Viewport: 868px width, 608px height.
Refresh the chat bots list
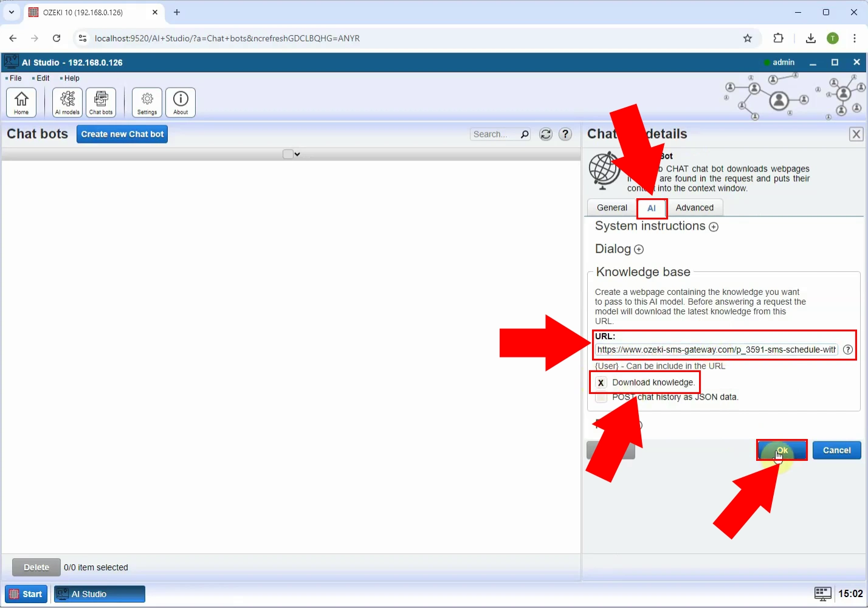coord(546,134)
